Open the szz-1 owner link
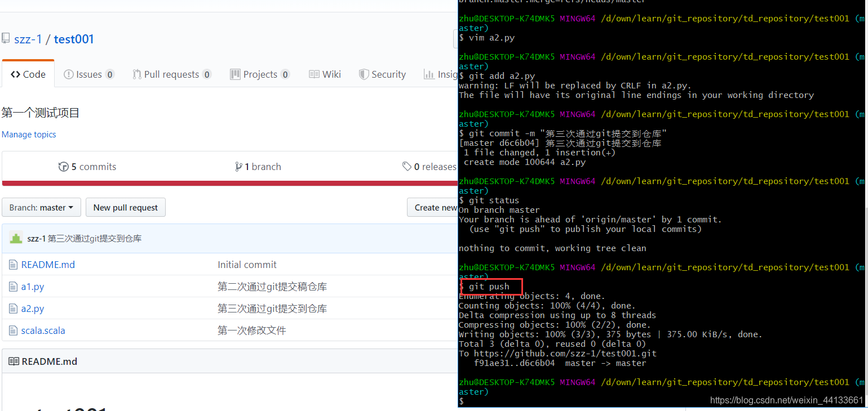Screen dimensions: 868x411 pos(28,39)
